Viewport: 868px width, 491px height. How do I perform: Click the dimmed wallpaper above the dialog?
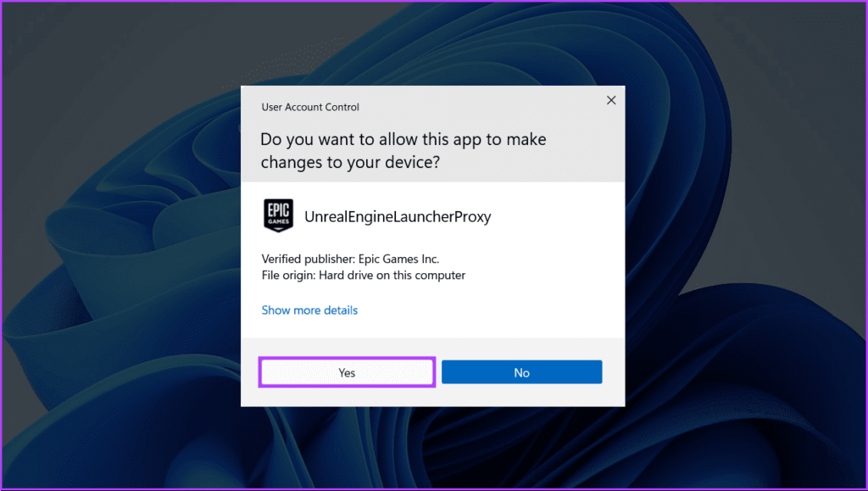click(432, 42)
